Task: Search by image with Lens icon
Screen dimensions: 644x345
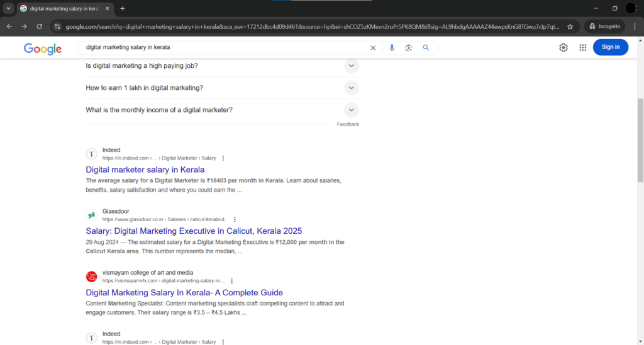Action: coord(408,48)
